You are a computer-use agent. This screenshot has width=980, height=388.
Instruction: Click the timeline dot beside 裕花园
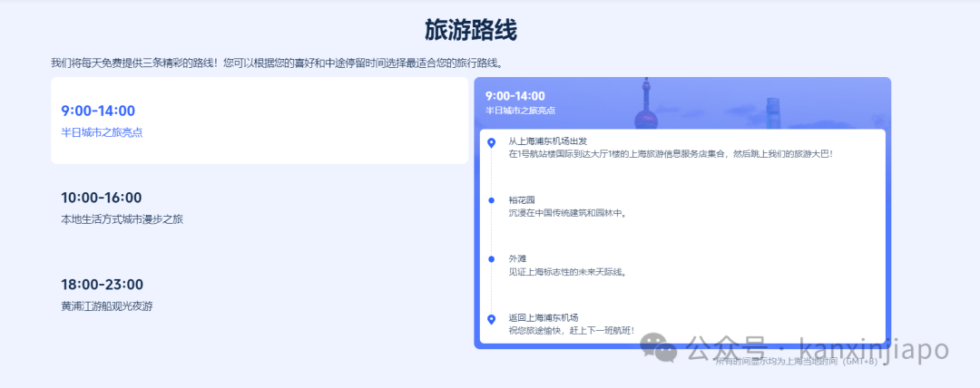pos(491,200)
